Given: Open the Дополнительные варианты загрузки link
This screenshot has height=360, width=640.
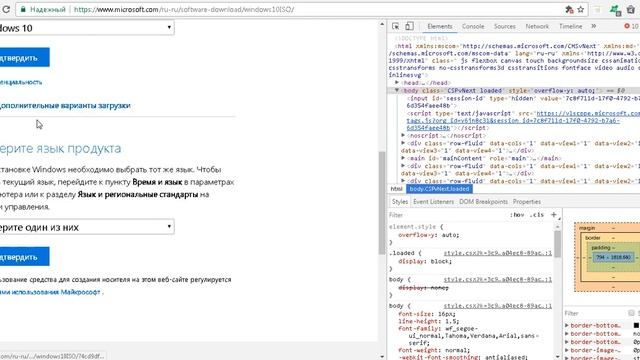Looking at the screenshot, I should click(x=65, y=105).
